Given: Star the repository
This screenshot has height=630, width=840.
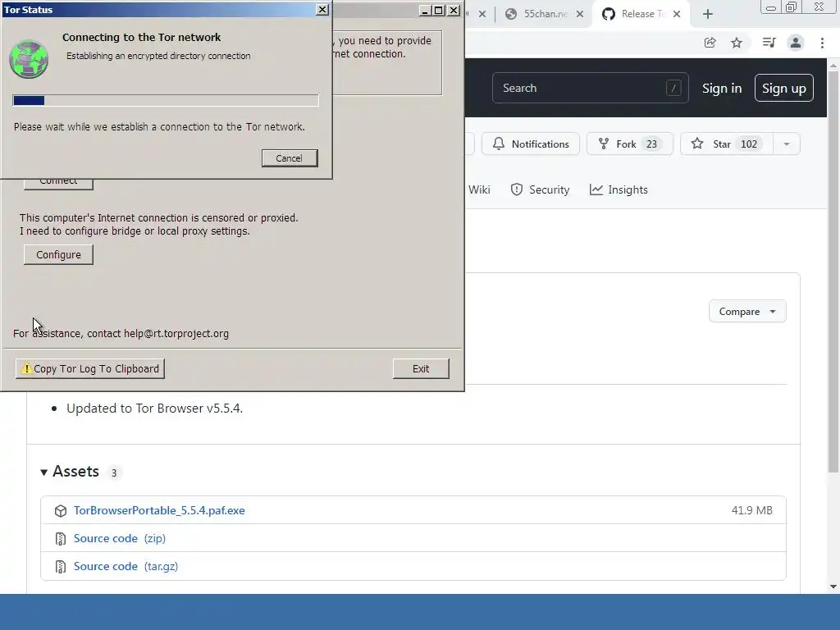Looking at the screenshot, I should [x=727, y=144].
